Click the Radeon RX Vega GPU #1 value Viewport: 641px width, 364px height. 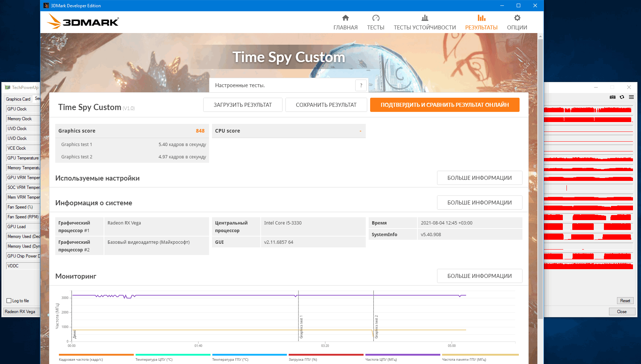tap(124, 223)
